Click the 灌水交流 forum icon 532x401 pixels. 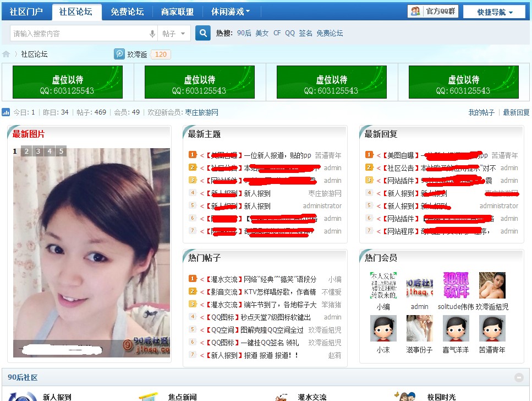281,397
